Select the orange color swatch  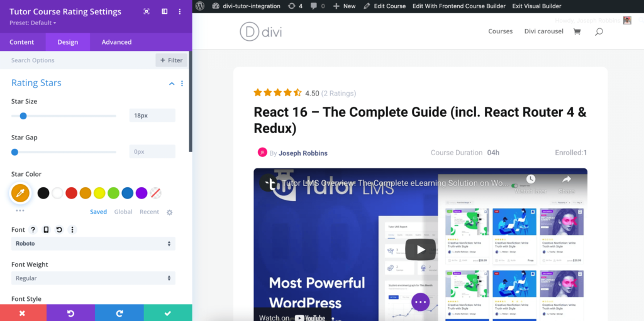coord(86,193)
